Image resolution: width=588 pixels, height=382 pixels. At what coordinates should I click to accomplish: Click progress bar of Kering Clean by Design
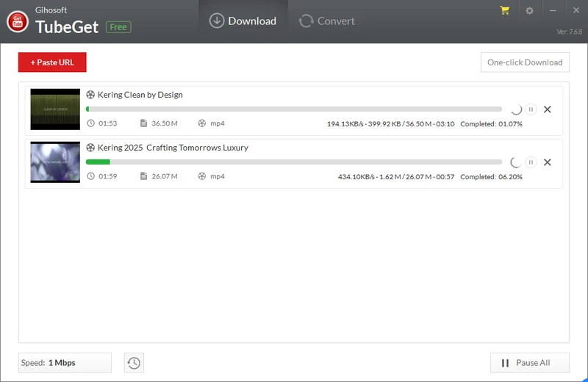(x=294, y=109)
